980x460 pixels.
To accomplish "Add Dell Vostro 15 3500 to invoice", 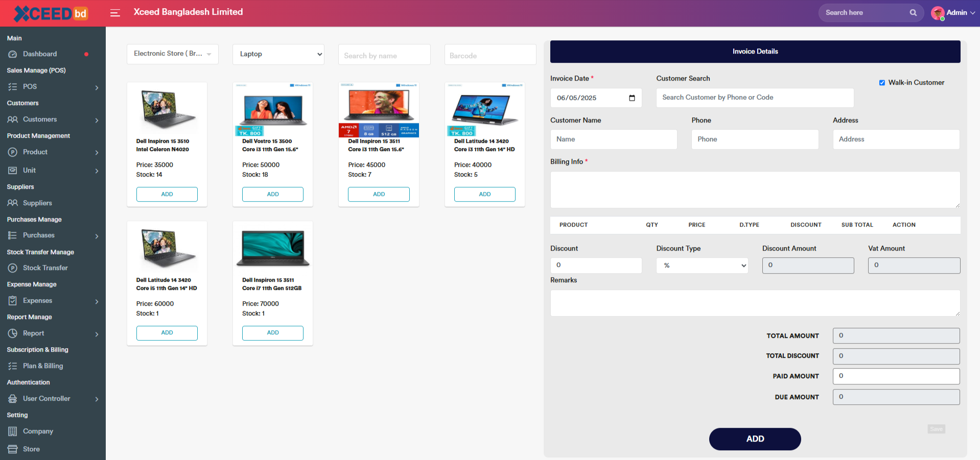I will tap(273, 194).
